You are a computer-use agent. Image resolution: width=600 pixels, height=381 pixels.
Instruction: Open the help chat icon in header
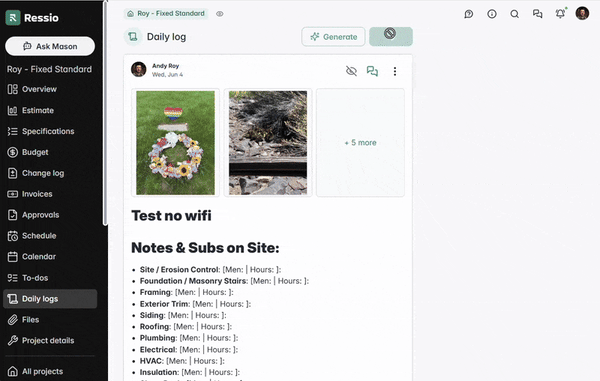(469, 14)
